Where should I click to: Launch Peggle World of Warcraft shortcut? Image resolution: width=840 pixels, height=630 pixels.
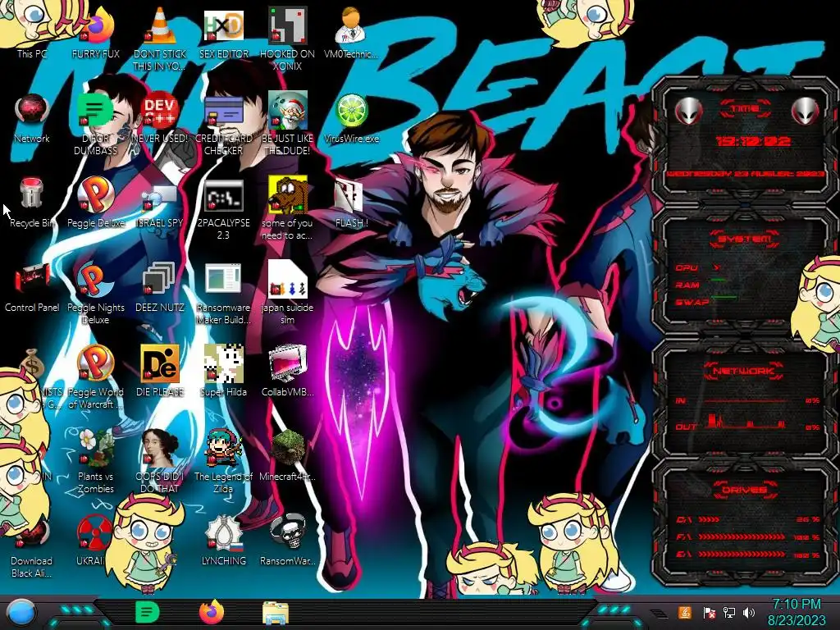(95, 377)
